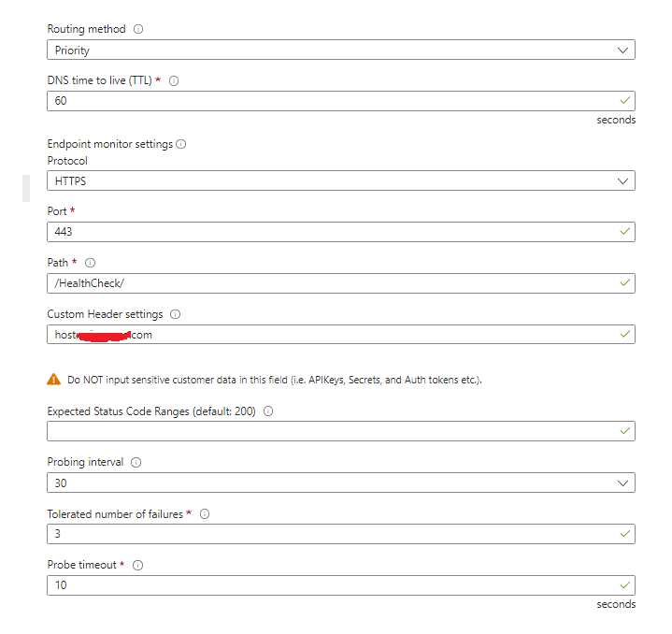Click the DNS TTL field showing 60
Screen dimensions: 672x634
pyautogui.click(x=341, y=101)
